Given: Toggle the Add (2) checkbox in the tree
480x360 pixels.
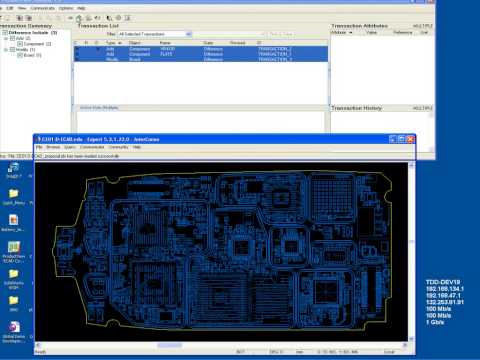Looking at the screenshot, I should tap(12, 38).
